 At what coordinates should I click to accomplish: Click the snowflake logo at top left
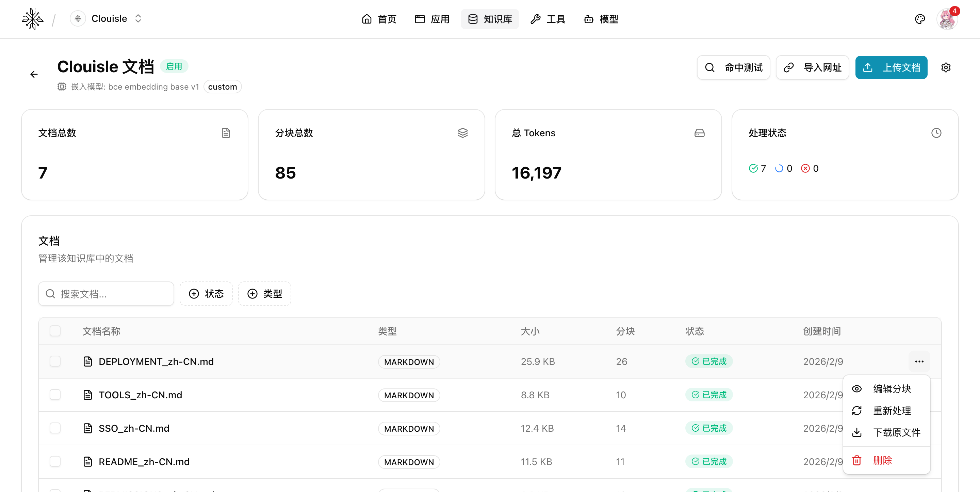coord(32,19)
